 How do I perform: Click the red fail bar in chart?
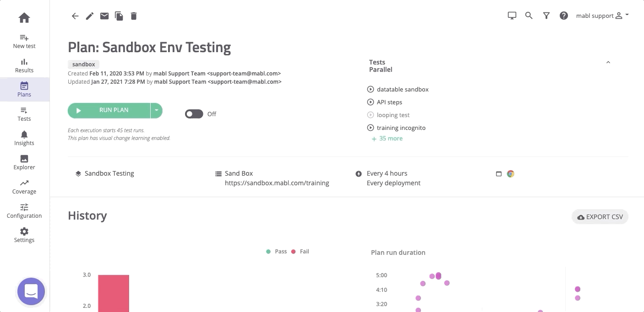(x=114, y=293)
